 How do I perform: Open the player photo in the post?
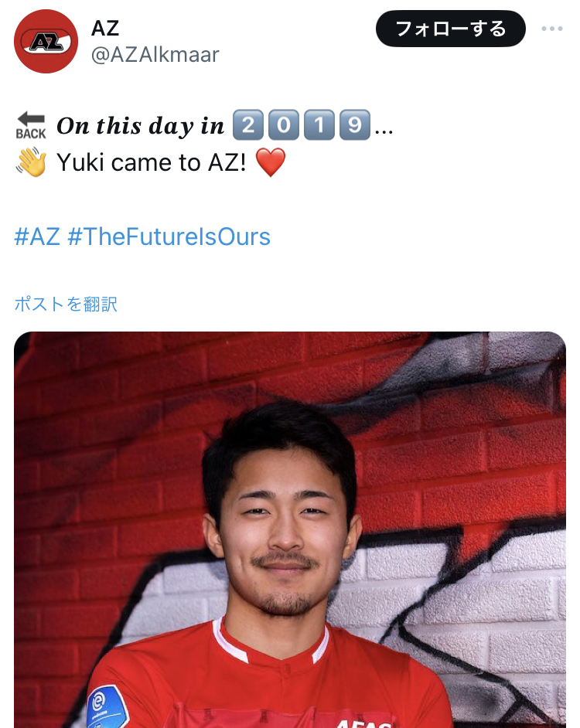pyautogui.click(x=290, y=529)
